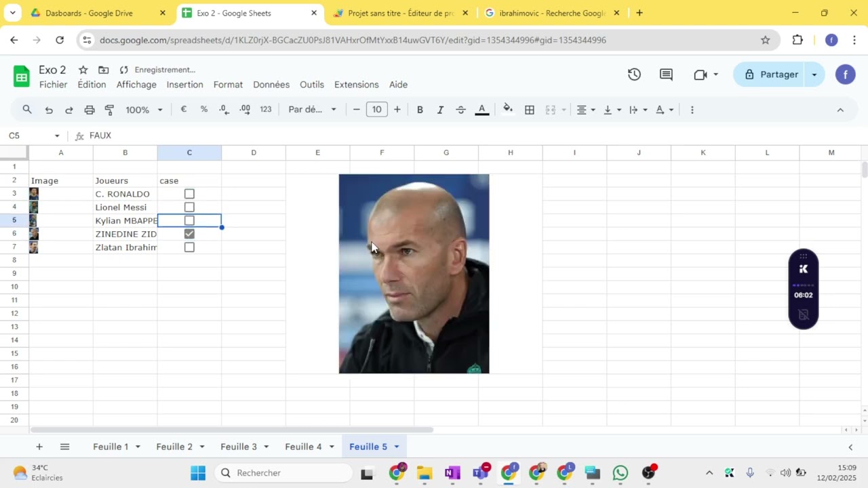Open the horizontal align dropdown
868x488 pixels.
(x=586, y=110)
